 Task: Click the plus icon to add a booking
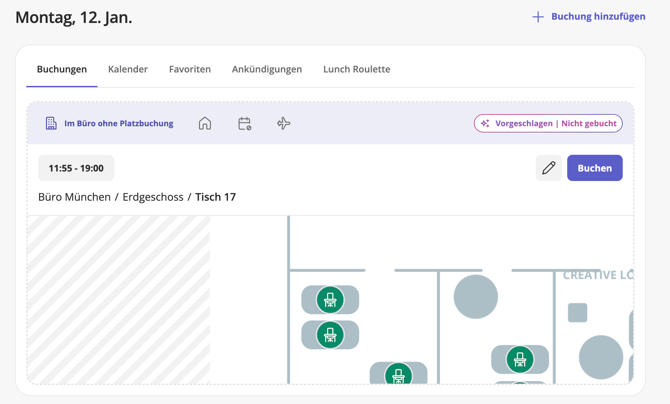(538, 17)
